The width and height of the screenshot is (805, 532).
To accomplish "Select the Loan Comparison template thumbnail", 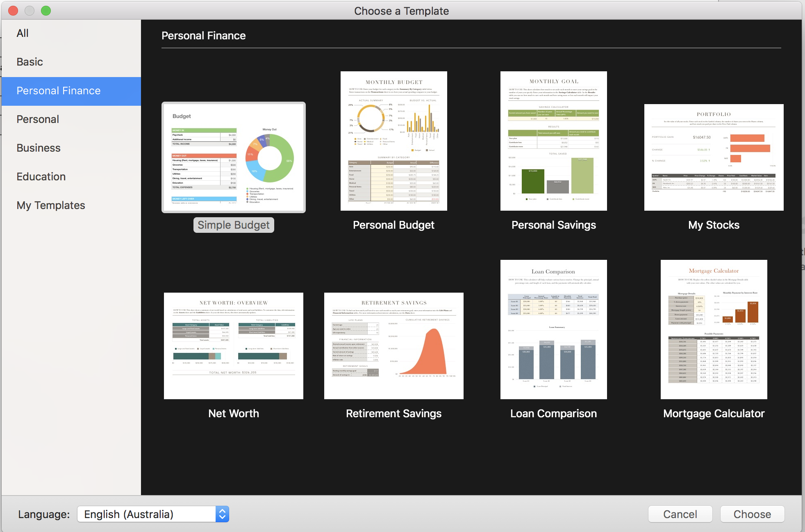I will 553,329.
